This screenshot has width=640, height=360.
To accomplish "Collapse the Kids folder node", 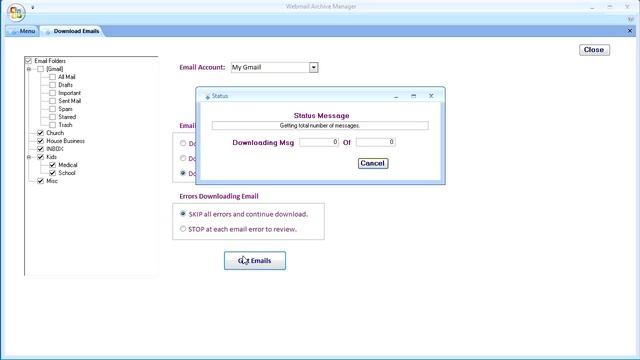I will click(x=29, y=157).
